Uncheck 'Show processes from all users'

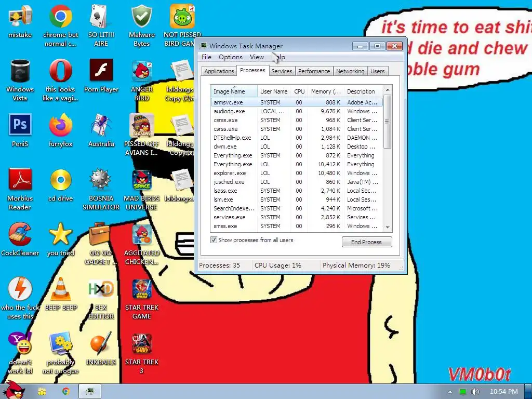(x=214, y=240)
